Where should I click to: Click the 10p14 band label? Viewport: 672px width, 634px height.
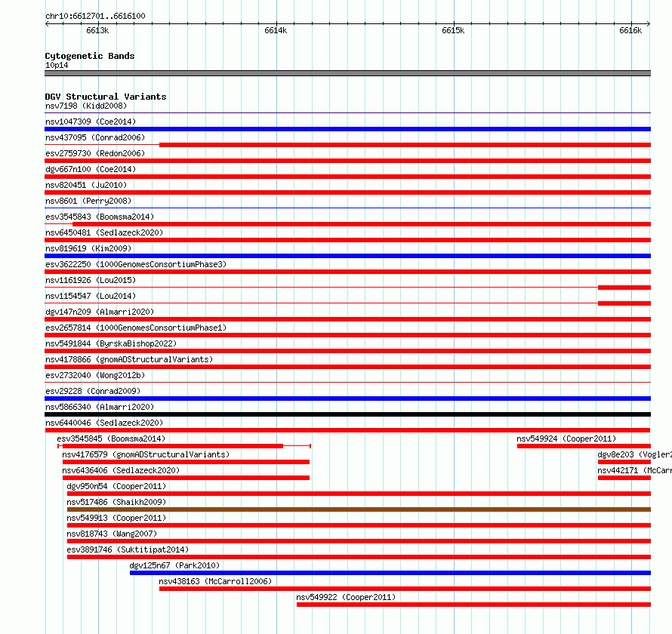(57, 65)
